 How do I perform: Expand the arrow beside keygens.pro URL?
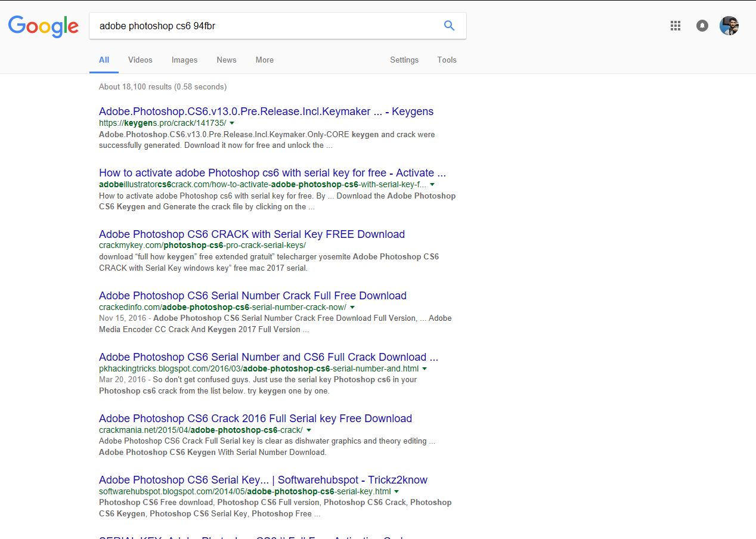point(232,123)
